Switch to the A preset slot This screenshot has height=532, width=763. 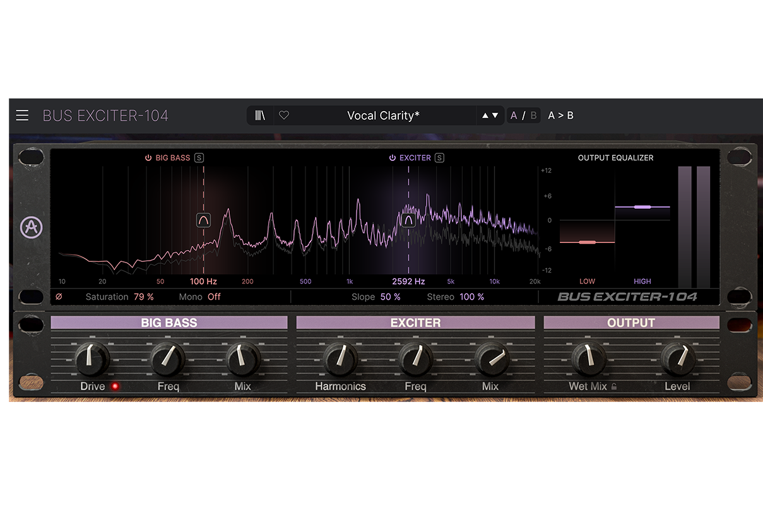[514, 115]
